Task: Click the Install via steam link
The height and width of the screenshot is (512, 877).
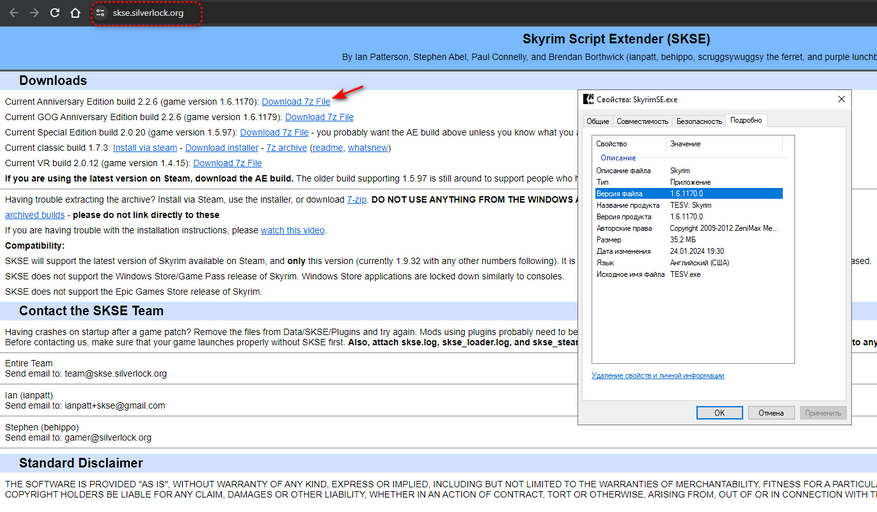Action: click(145, 148)
